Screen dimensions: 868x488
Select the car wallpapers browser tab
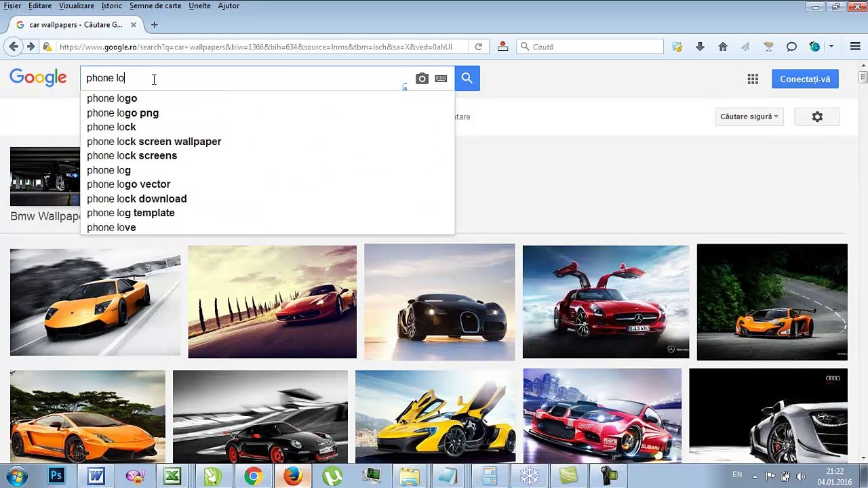pos(75,25)
